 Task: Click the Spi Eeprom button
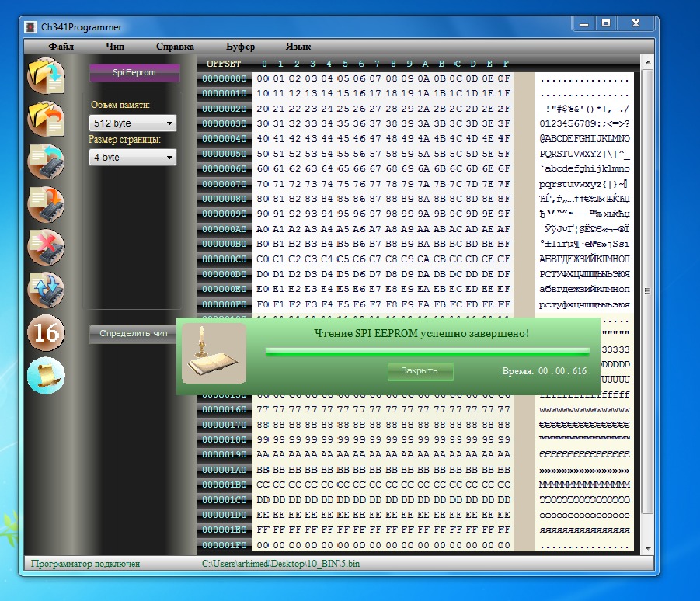click(x=134, y=73)
